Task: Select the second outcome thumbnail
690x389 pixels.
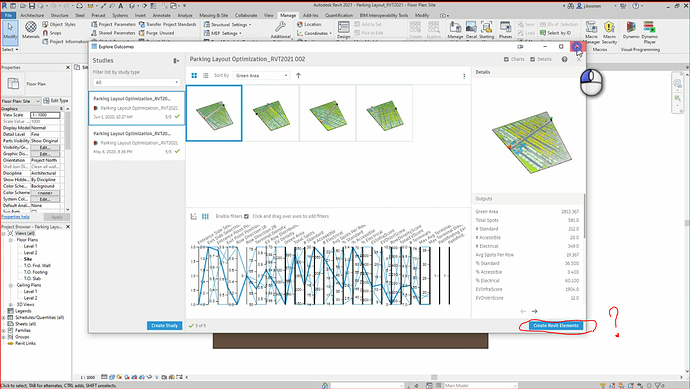Action: [271, 113]
